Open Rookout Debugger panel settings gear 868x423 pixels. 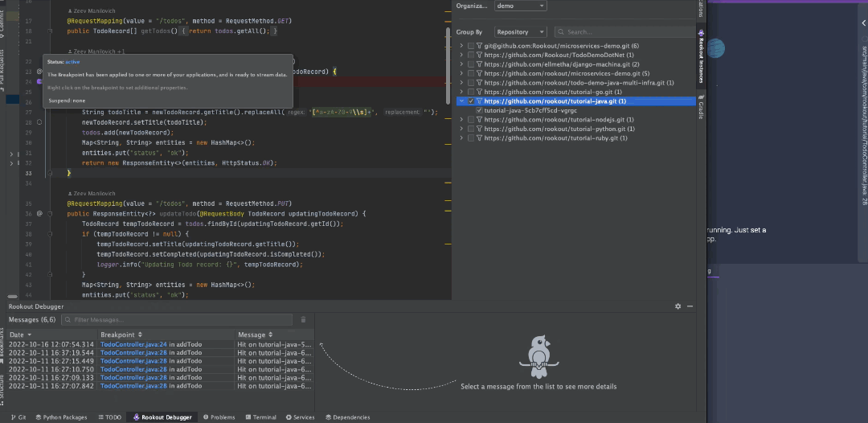coord(678,306)
